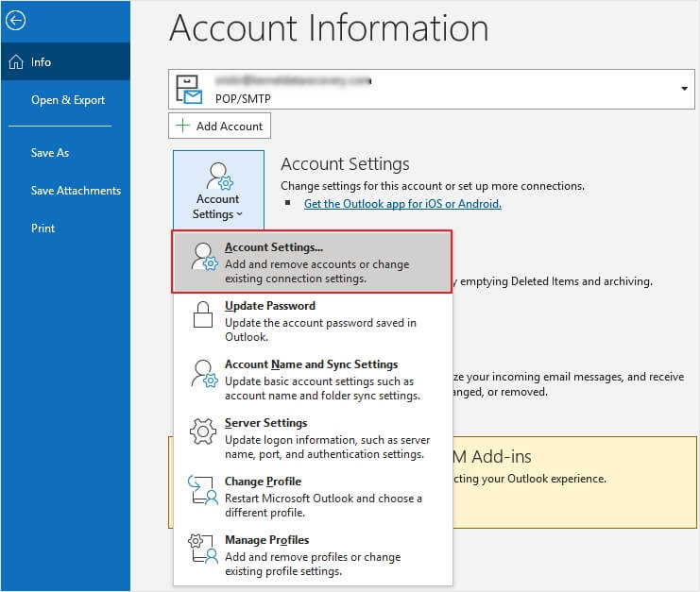700x592 pixels.
Task: Choose Manage Profiles menu entry
Action: point(312,555)
